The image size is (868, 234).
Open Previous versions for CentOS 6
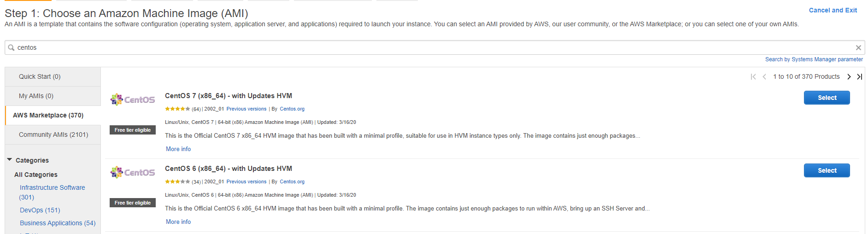(x=246, y=182)
